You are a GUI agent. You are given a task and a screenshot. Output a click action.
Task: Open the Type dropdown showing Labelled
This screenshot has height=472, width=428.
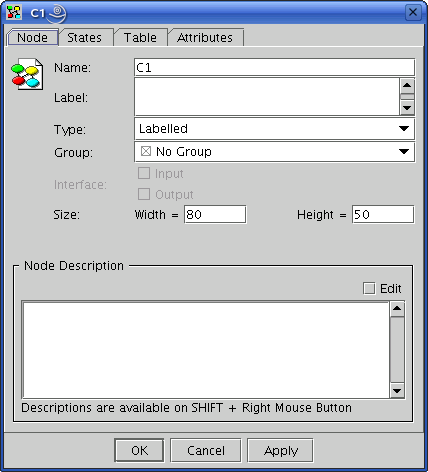click(275, 129)
